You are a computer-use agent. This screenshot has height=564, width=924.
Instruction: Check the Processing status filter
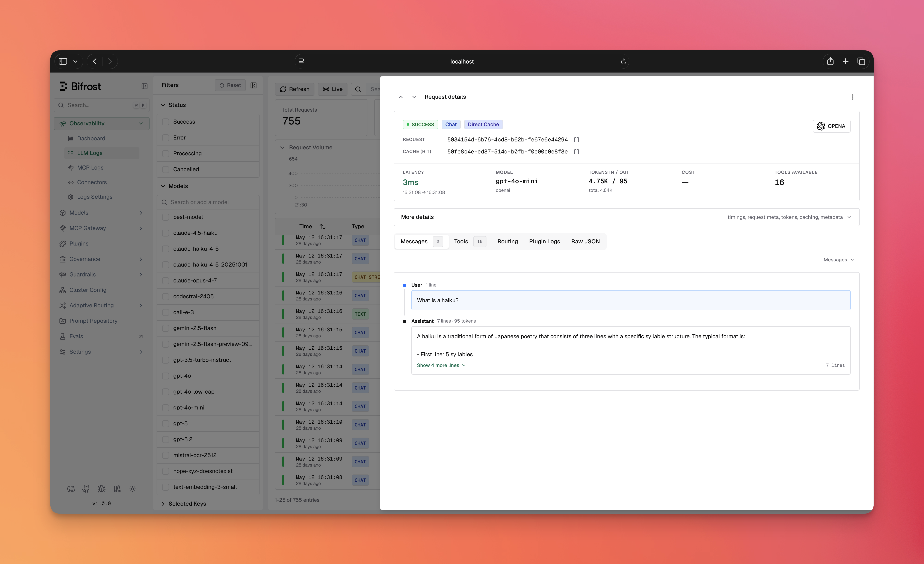click(x=165, y=153)
